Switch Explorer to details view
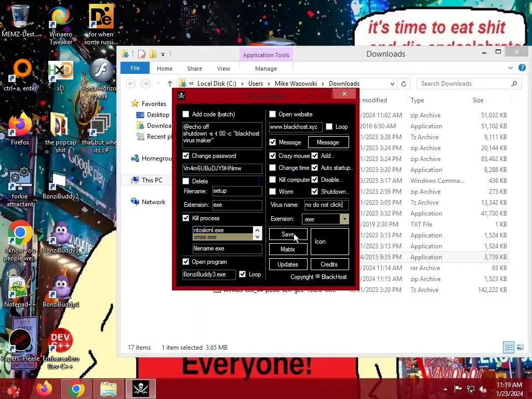 coord(509,347)
